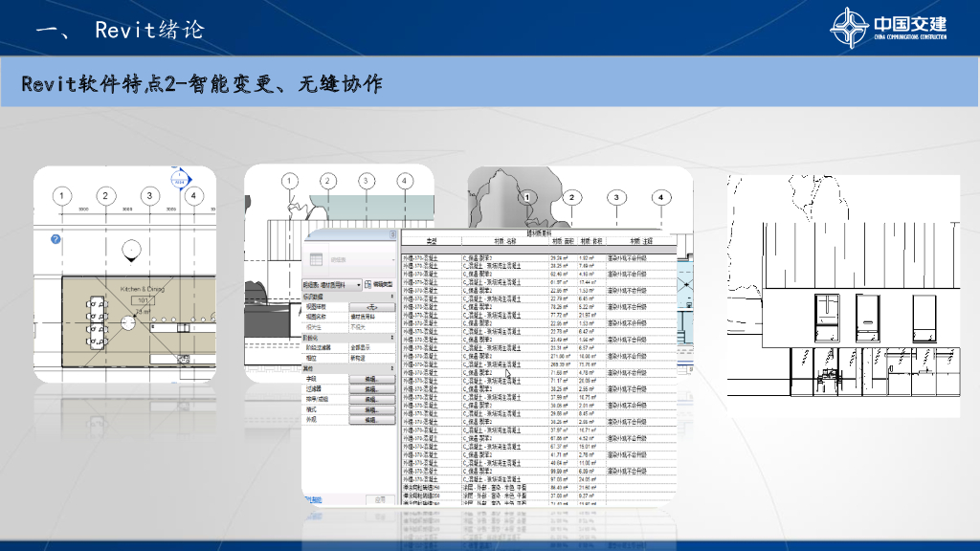Click the 格式 编辑 button
The image size is (980, 551).
[372, 409]
